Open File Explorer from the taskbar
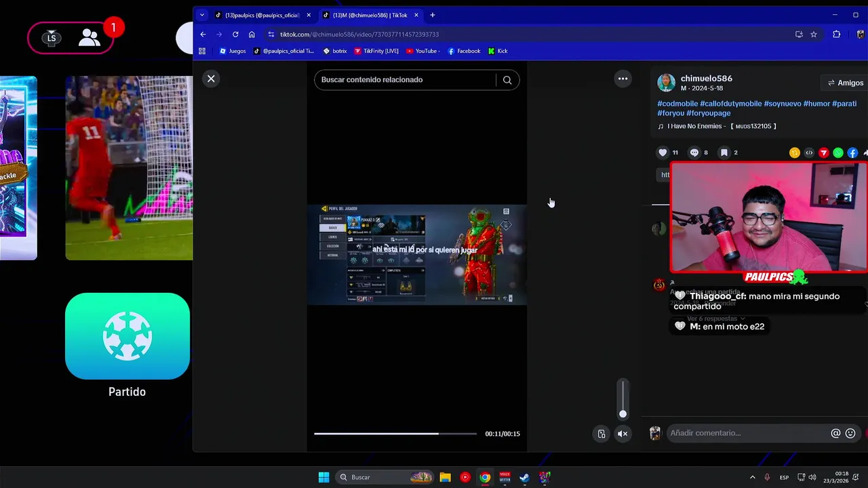 445,477
